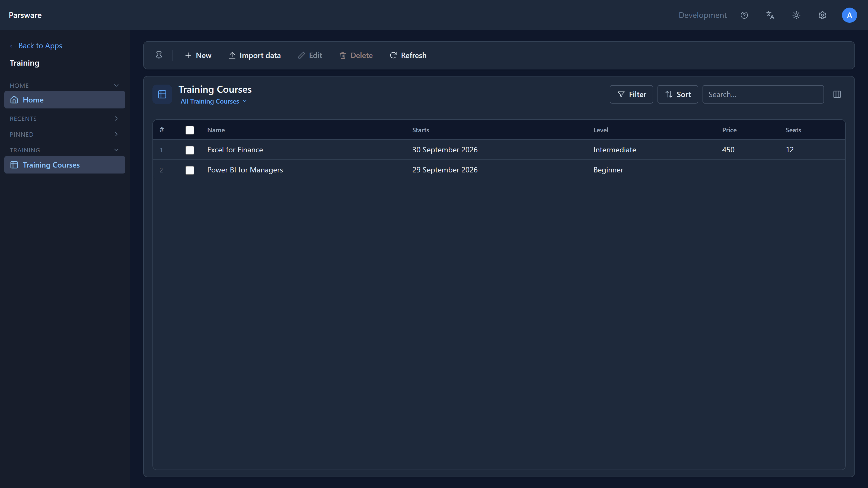Image resolution: width=868 pixels, height=488 pixels.
Task: Open the column chooser icon beside Search
Action: tap(837, 94)
